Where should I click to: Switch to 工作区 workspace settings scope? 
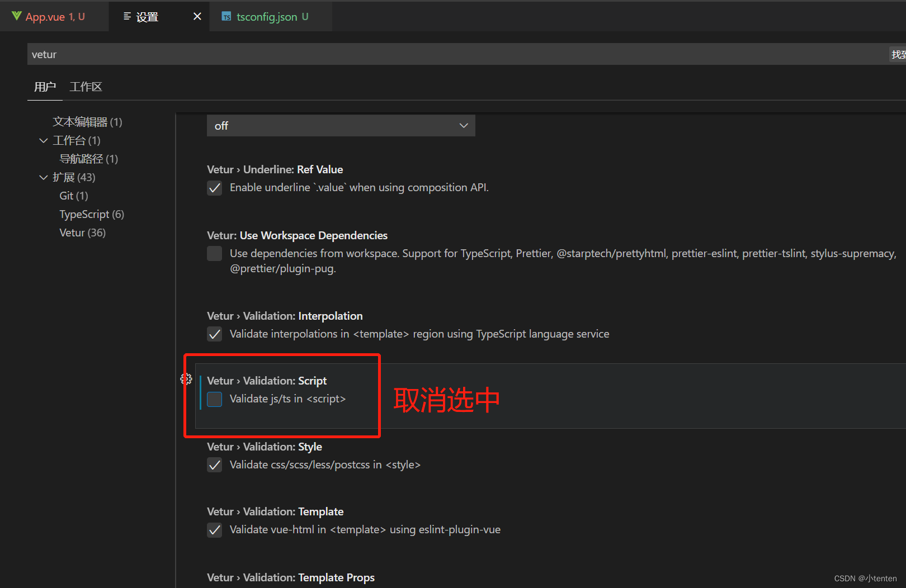pos(86,87)
